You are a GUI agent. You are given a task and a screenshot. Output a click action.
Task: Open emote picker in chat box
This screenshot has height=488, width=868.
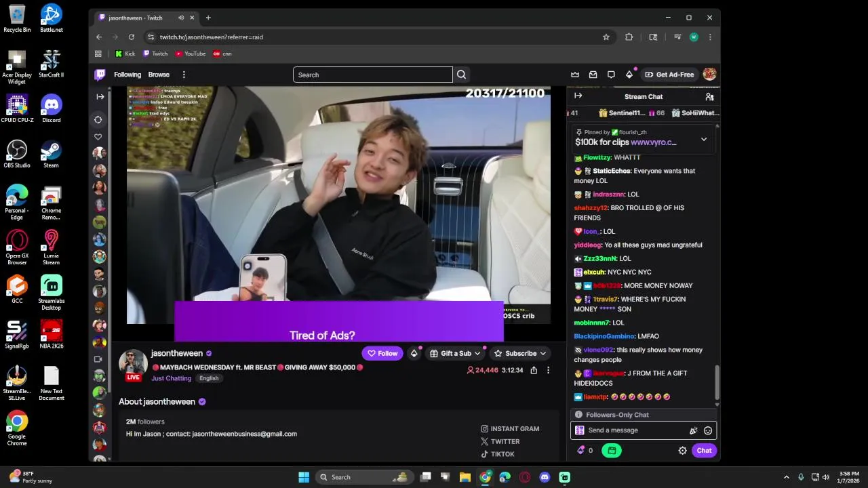[708, 430]
